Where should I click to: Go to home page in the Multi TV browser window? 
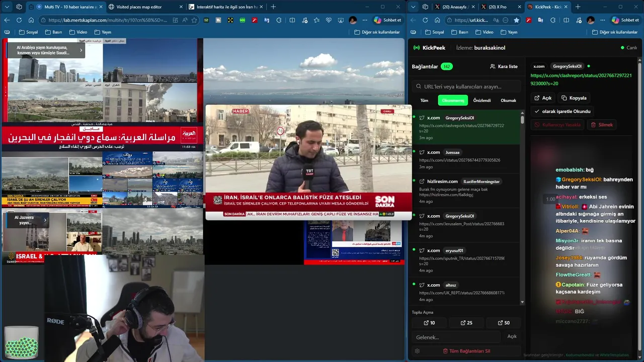[x=31, y=20]
